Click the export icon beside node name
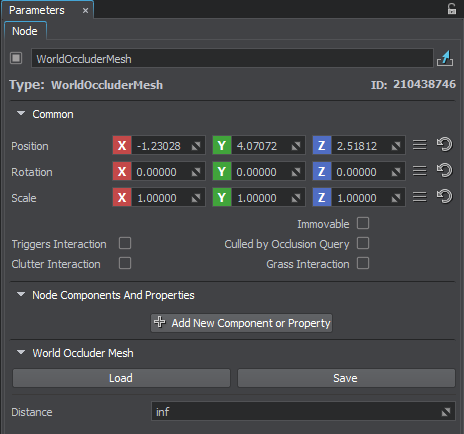This screenshot has width=464, height=434. pyautogui.click(x=445, y=58)
